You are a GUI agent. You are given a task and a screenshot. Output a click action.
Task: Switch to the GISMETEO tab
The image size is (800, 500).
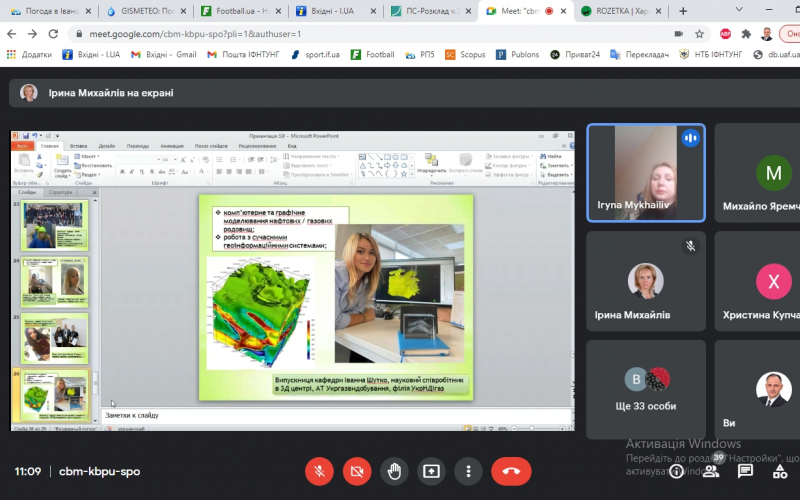[147, 11]
